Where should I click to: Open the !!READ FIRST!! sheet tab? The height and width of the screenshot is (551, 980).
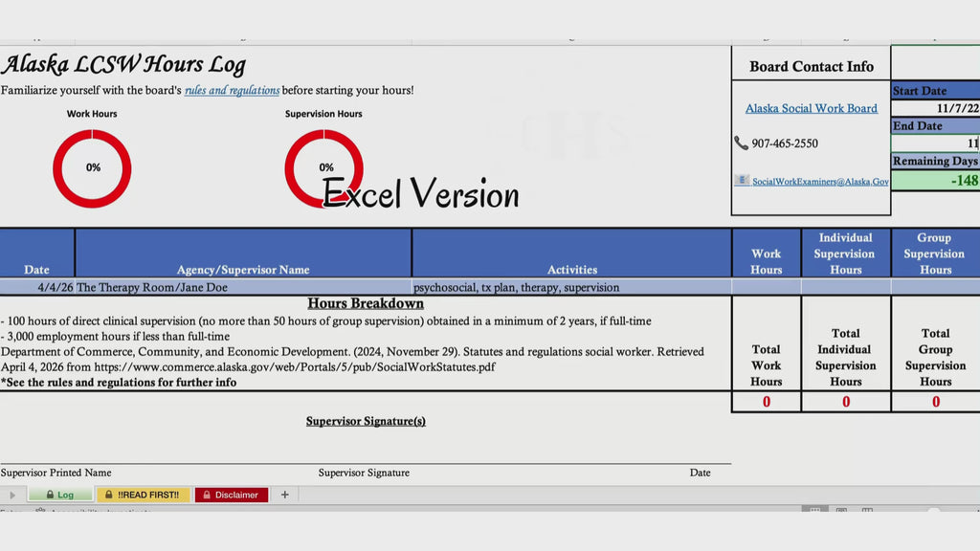pyautogui.click(x=143, y=495)
